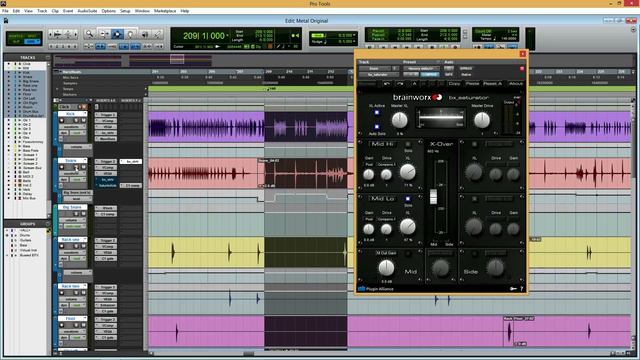Toggle the Side Hi band enable button

[x=474, y=144]
